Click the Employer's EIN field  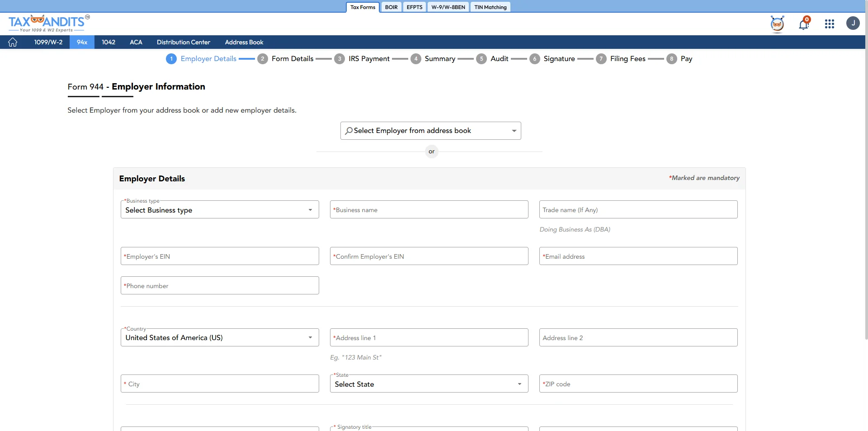pyautogui.click(x=220, y=256)
